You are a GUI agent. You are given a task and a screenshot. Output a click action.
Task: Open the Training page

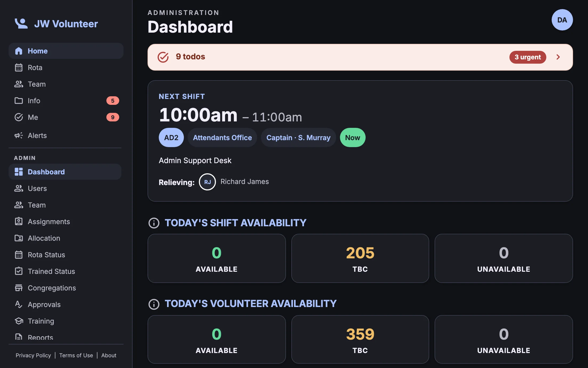(65, 321)
